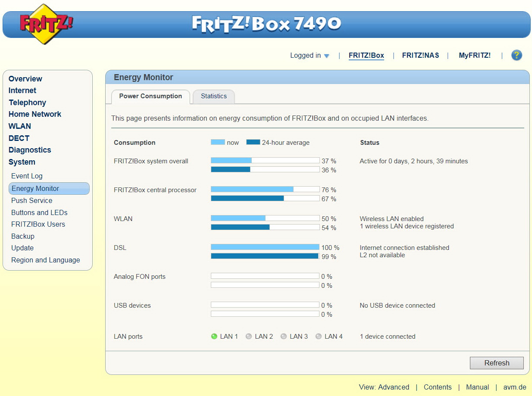
Task: Click '1 wireless LAN device registered' text
Action: [x=407, y=226]
